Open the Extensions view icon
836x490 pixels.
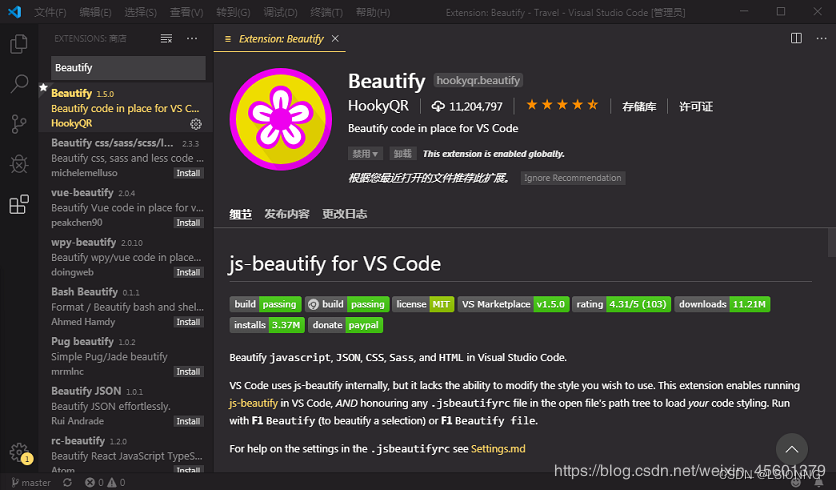click(19, 204)
